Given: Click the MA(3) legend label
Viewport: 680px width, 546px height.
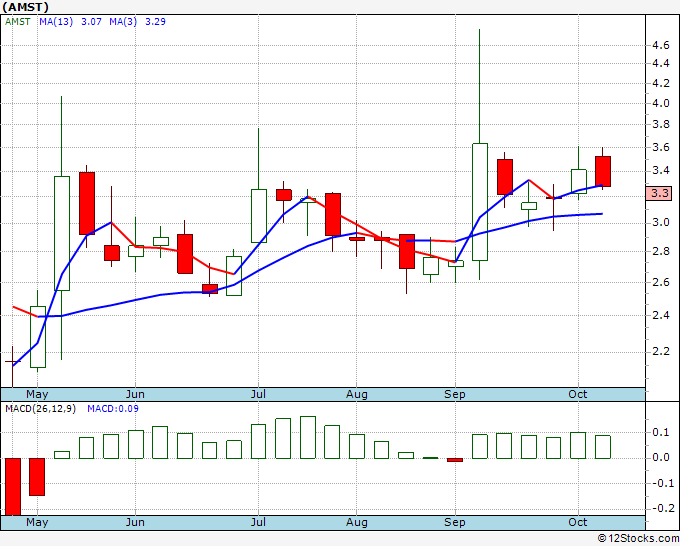Looking at the screenshot, I should click(123, 22).
